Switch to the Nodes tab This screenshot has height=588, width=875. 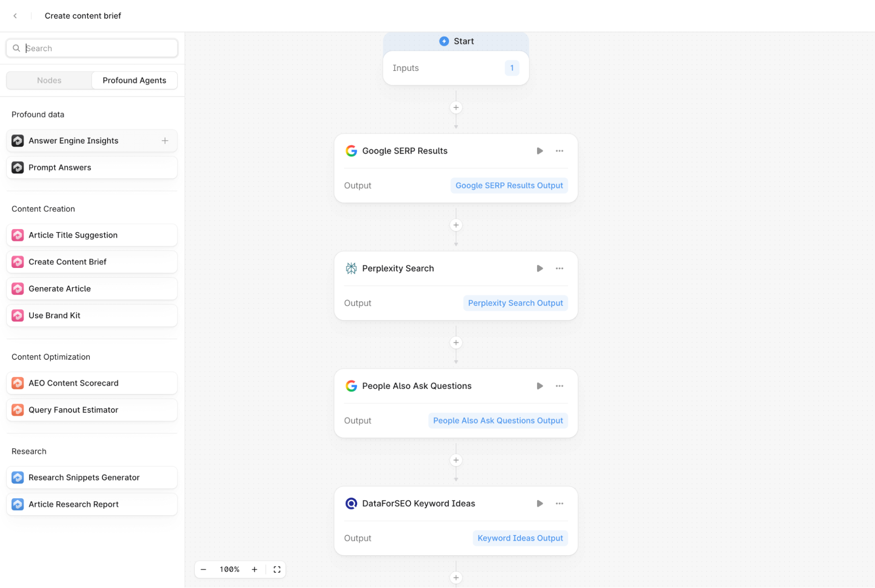click(x=49, y=81)
